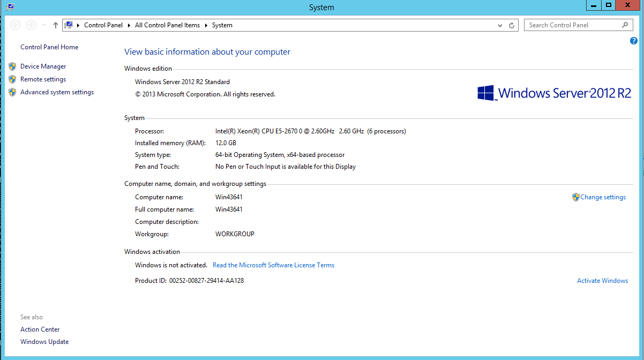
Task: Click the shield icon beside Change settings
Action: (575, 197)
